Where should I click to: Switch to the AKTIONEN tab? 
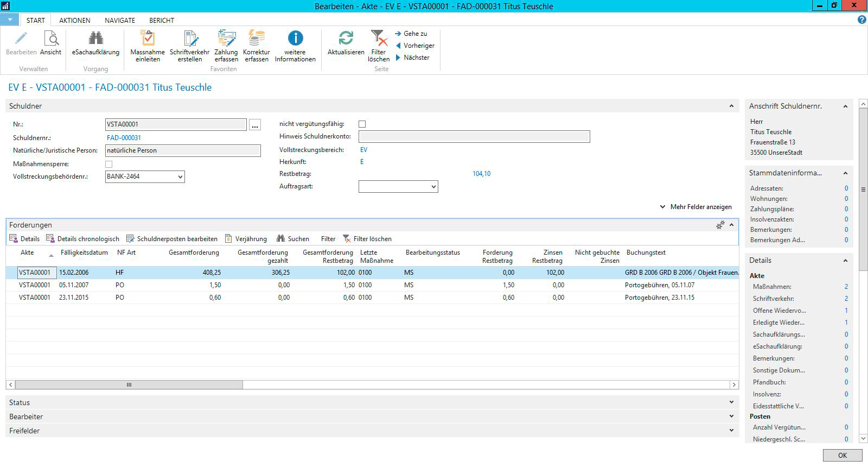tap(75, 20)
